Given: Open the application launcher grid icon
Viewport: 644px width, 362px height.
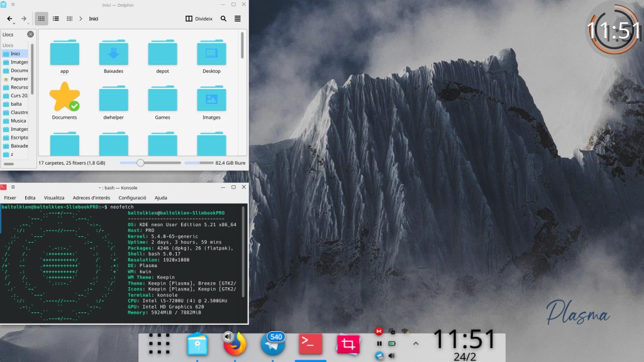Looking at the screenshot, I should (160, 344).
